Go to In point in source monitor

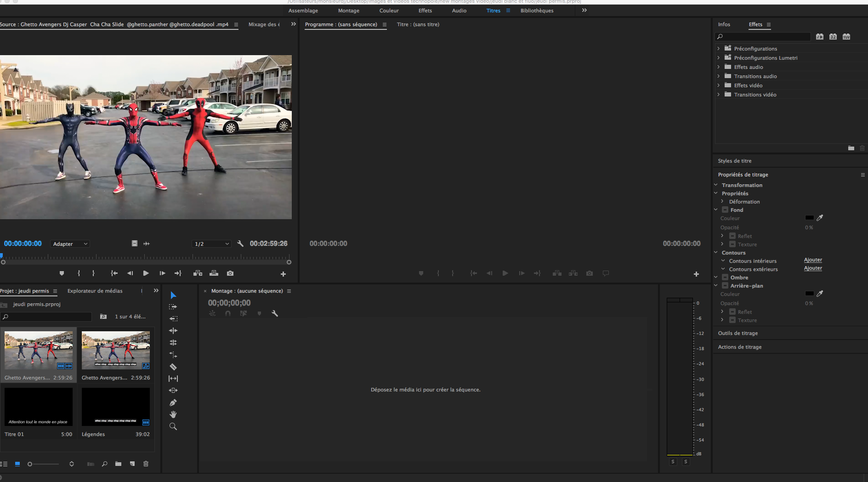click(114, 273)
